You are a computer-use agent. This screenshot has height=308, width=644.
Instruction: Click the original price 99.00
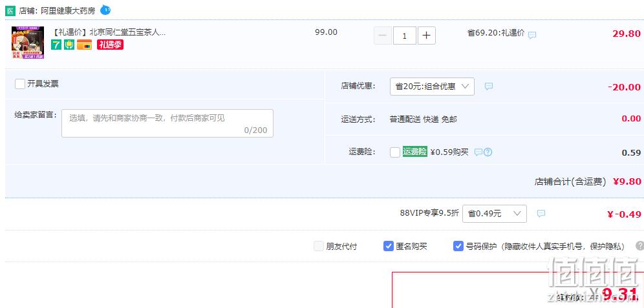click(326, 32)
